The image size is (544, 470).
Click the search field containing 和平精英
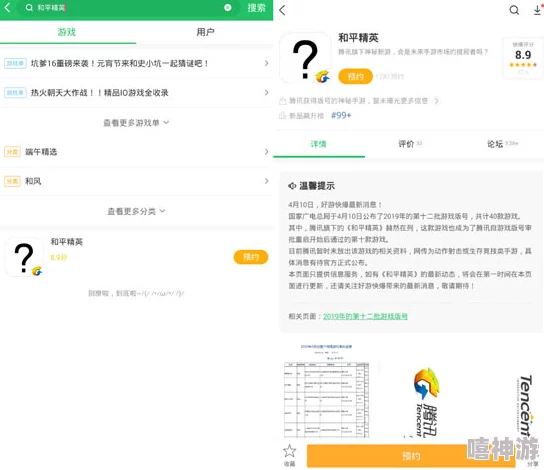128,8
